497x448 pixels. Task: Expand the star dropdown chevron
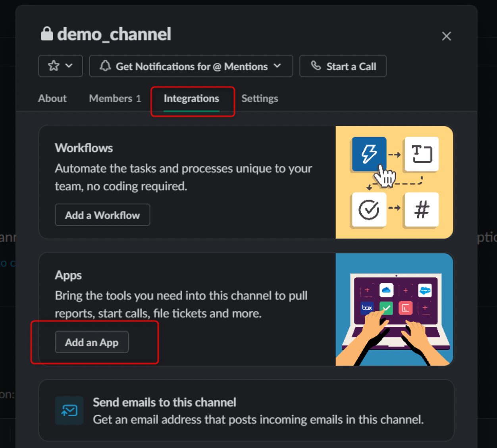pyautogui.click(x=69, y=66)
